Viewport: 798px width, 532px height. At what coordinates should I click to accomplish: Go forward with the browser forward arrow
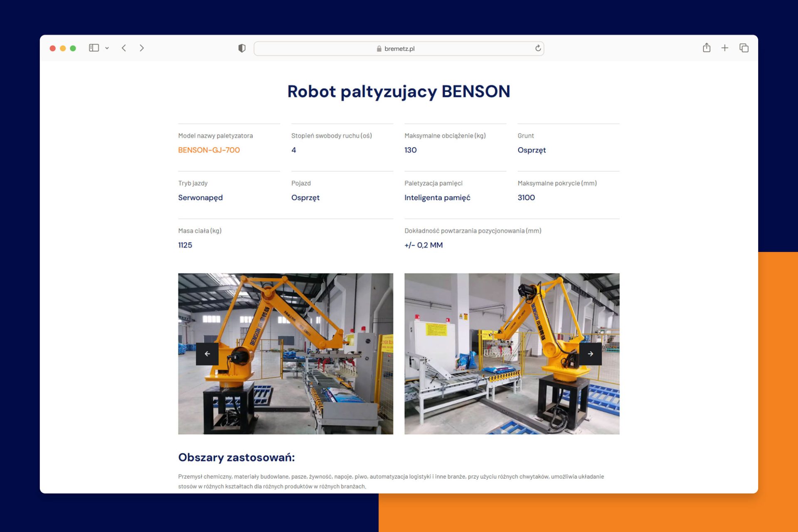142,48
